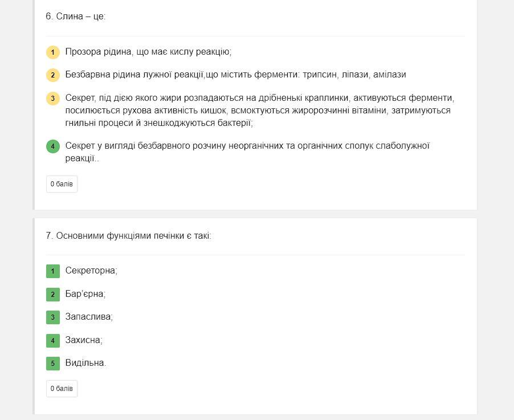Click the 'Видільна' answer label
The image size is (514, 420).
click(85, 363)
